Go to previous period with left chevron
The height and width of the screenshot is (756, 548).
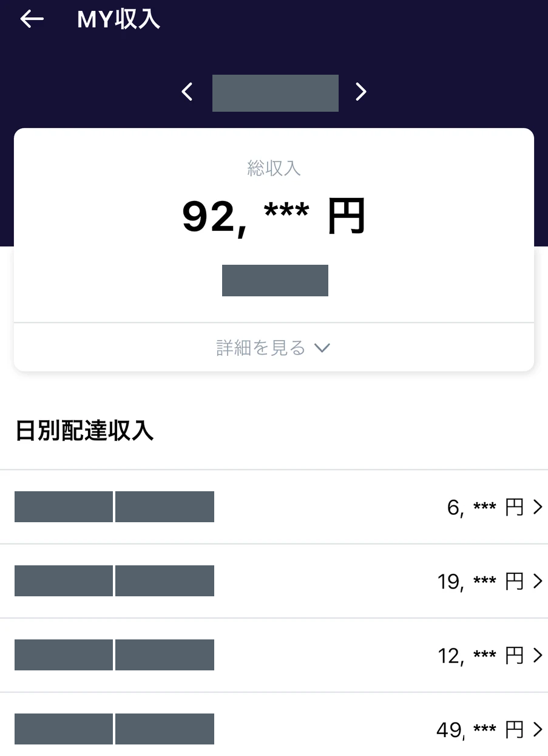click(x=188, y=92)
